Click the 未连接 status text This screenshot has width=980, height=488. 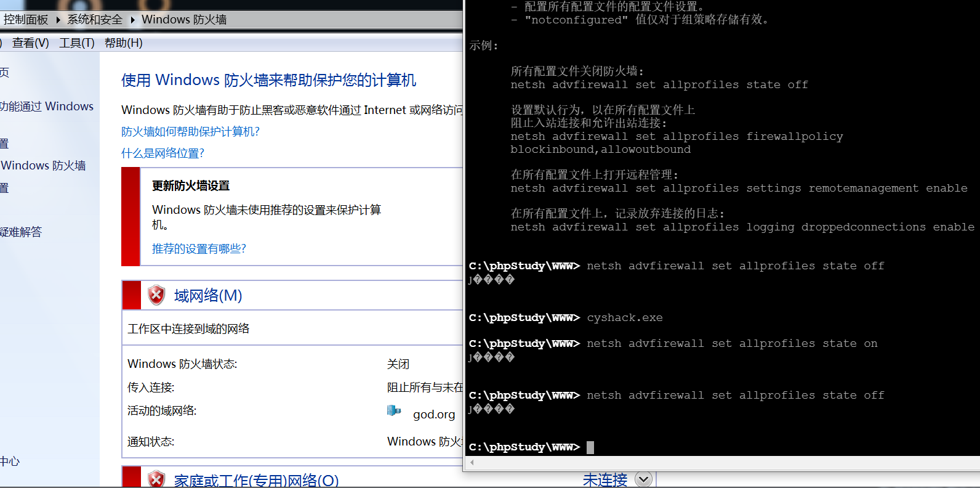(605, 480)
